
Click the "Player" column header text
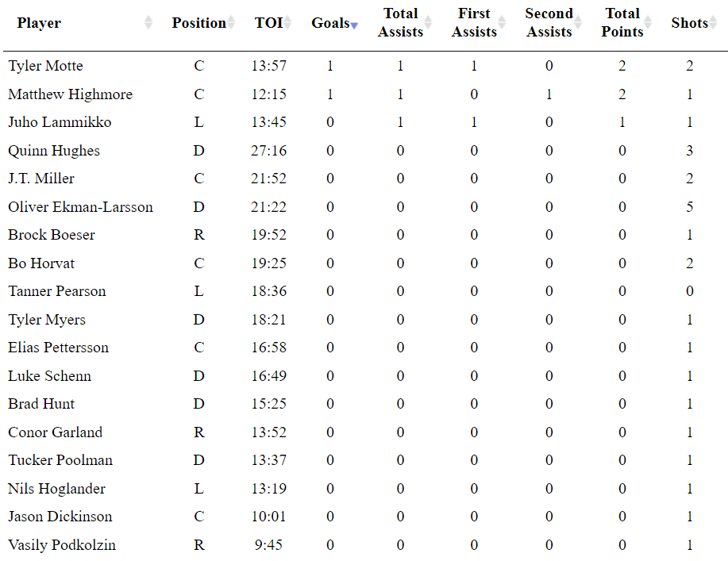39,23
